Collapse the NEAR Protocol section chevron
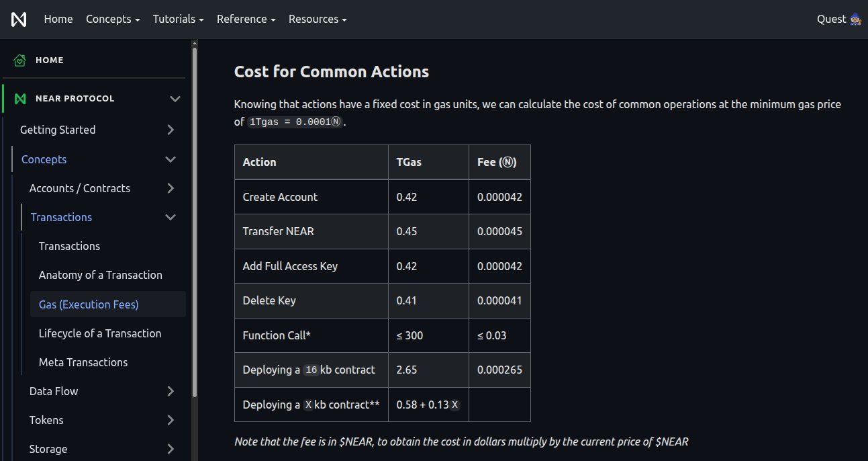Screen dimensions: 868x461 click(x=175, y=99)
